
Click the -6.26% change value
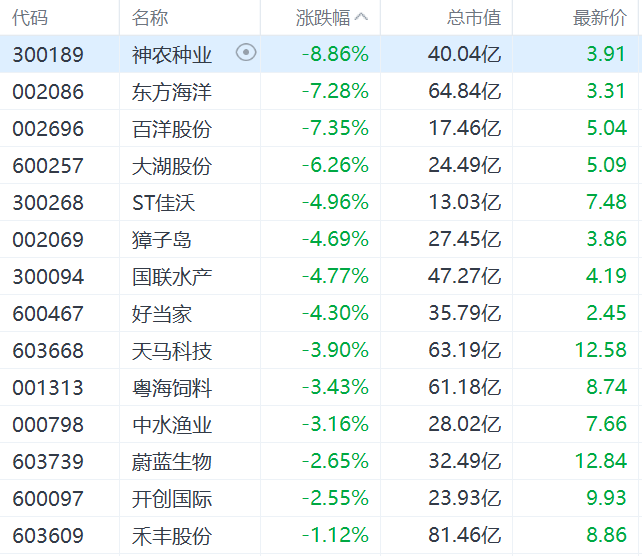tap(335, 165)
